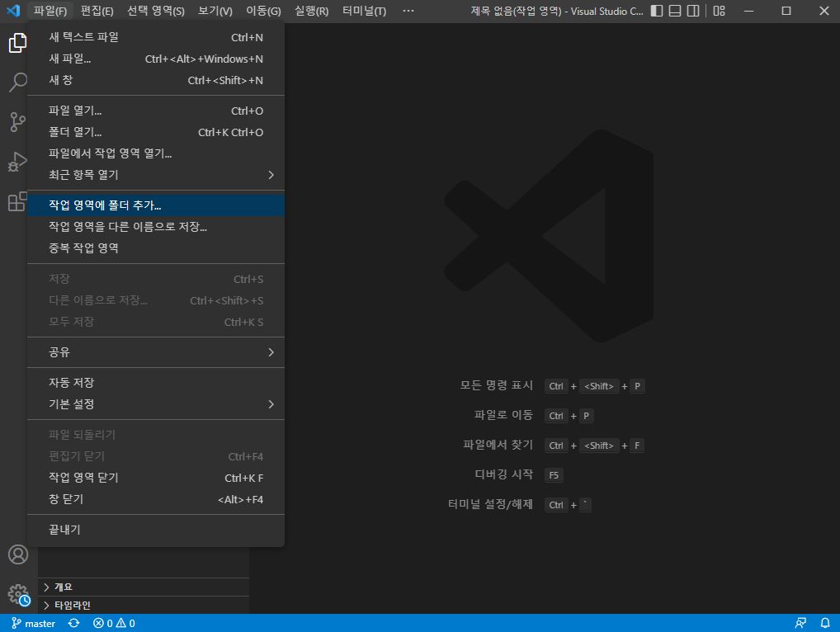Click the 파일로 이동 hint text
The width and height of the screenshot is (840, 632).
point(503,415)
